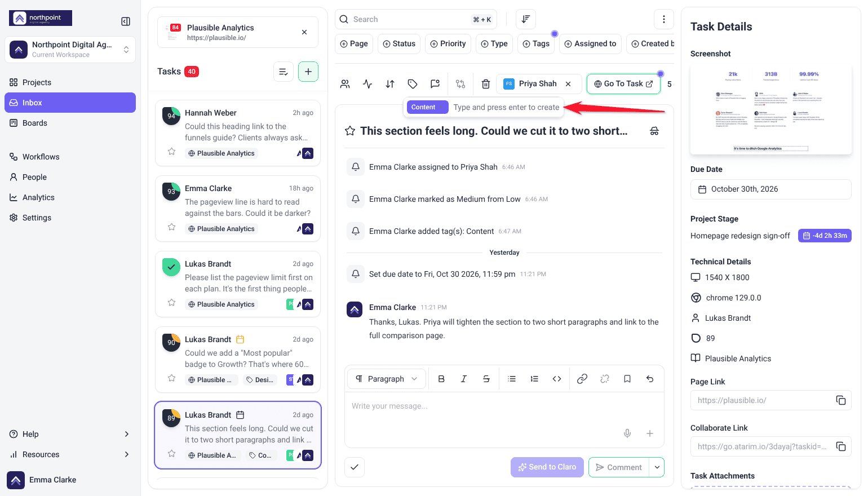Click the Search input field

[x=416, y=19]
